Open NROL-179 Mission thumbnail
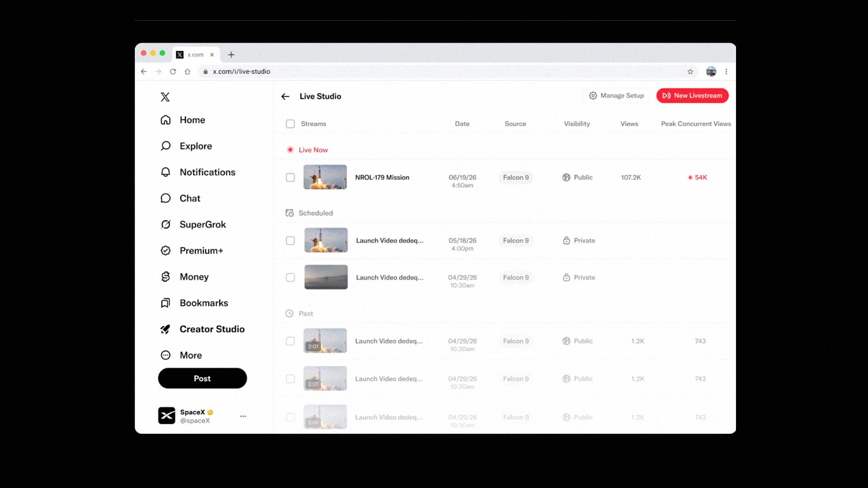 [x=325, y=177]
